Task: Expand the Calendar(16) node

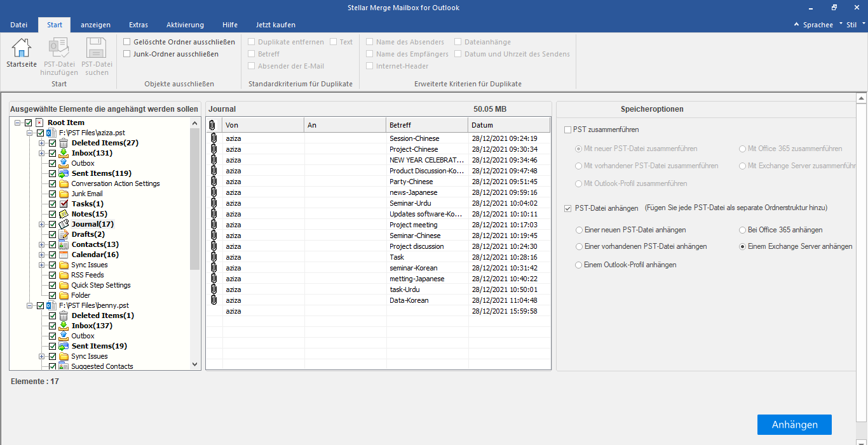Action: coord(42,255)
